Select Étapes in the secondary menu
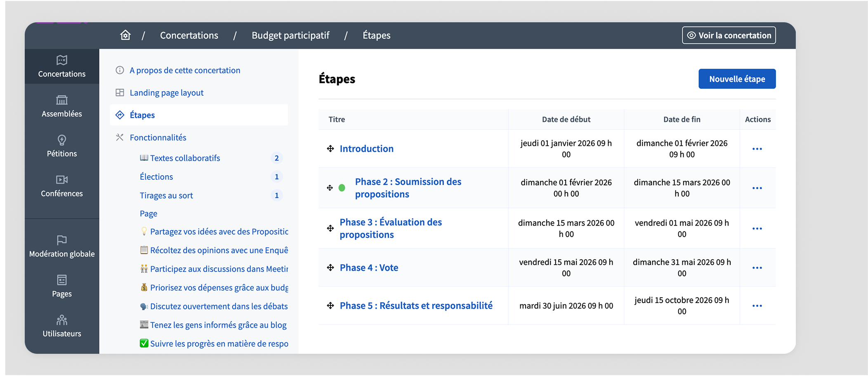Image resolution: width=868 pixels, height=381 pixels. tap(199, 115)
